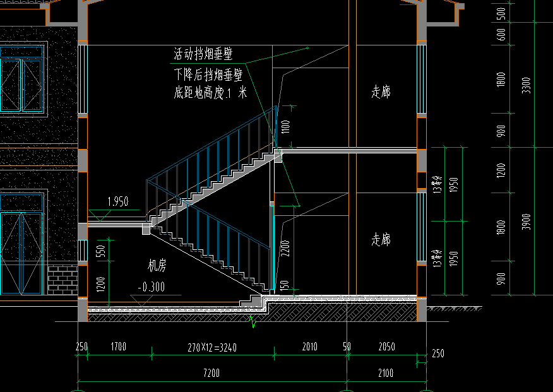
Task: Click the 走廊 label on the ground floor
Action: click(x=381, y=240)
